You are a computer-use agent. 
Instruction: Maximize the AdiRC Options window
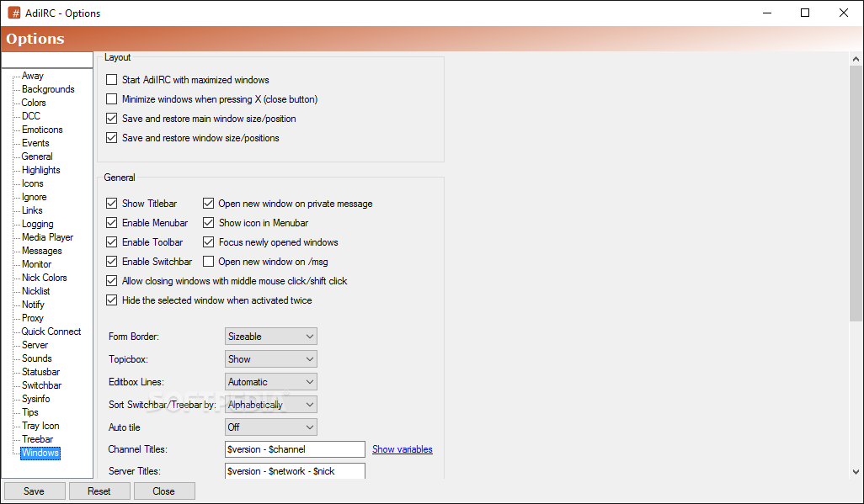pyautogui.click(x=805, y=13)
